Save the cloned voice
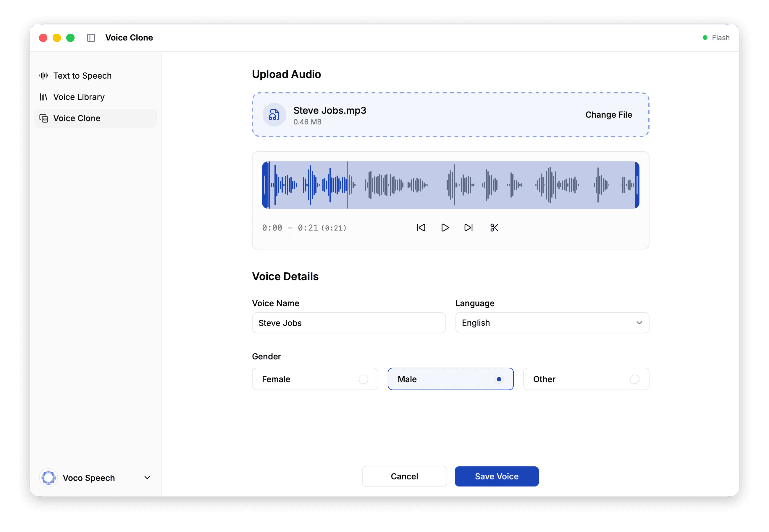The height and width of the screenshot is (532, 769). tap(497, 476)
